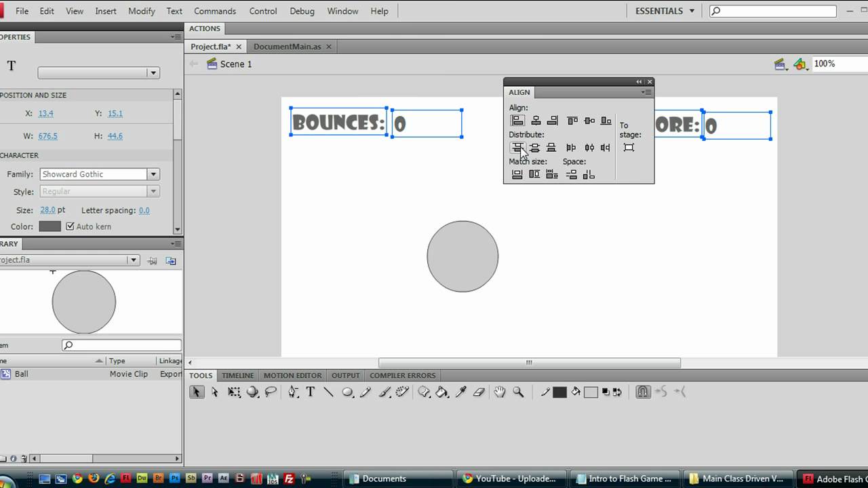The height and width of the screenshot is (488, 868).
Task: Select the Ball item in library
Action: [22, 373]
